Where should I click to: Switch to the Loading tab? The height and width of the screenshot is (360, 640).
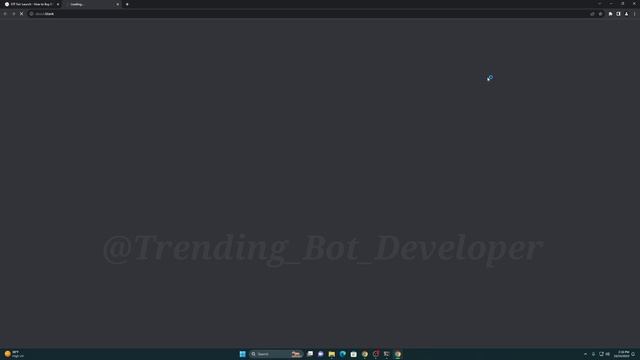92,4
